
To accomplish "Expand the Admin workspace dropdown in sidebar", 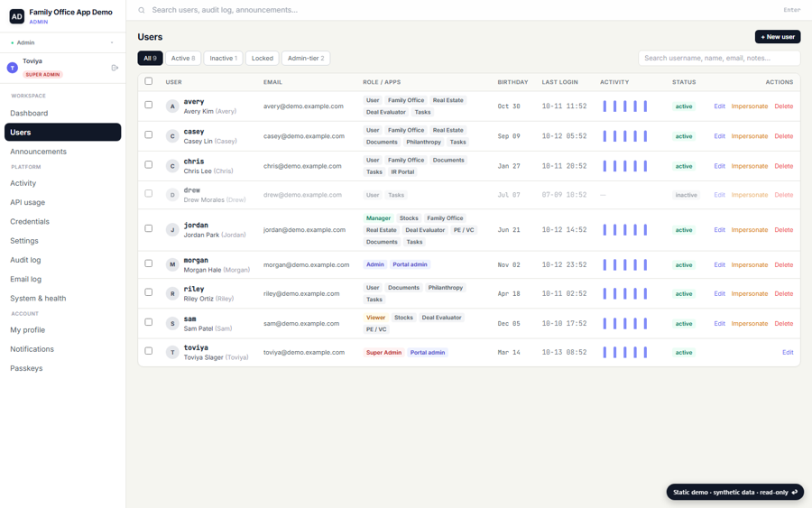I will point(62,42).
